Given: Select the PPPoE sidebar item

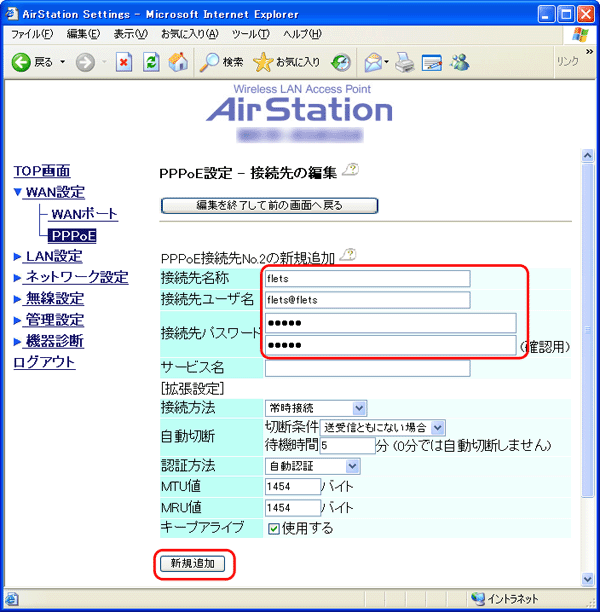Looking at the screenshot, I should 72,235.
